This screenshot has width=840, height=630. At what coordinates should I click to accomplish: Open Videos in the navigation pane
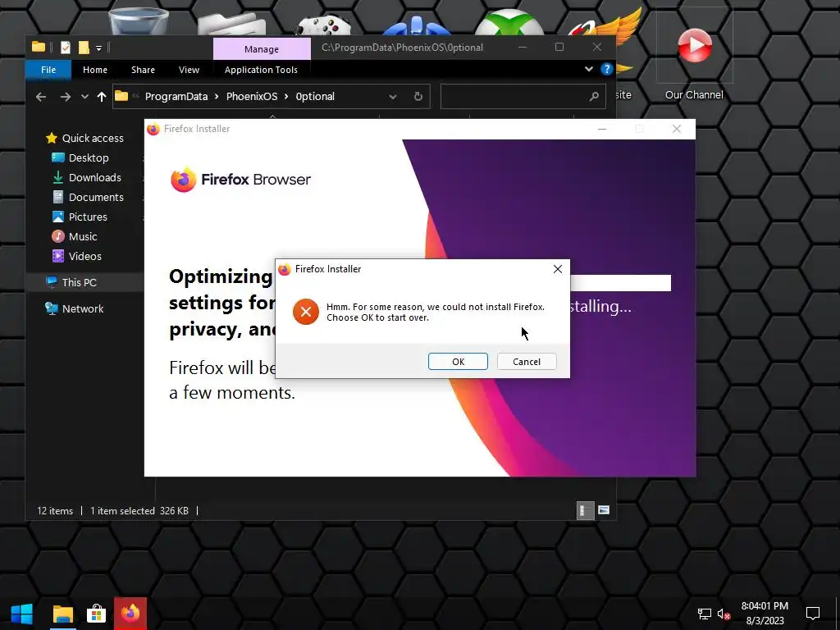pyautogui.click(x=76, y=256)
